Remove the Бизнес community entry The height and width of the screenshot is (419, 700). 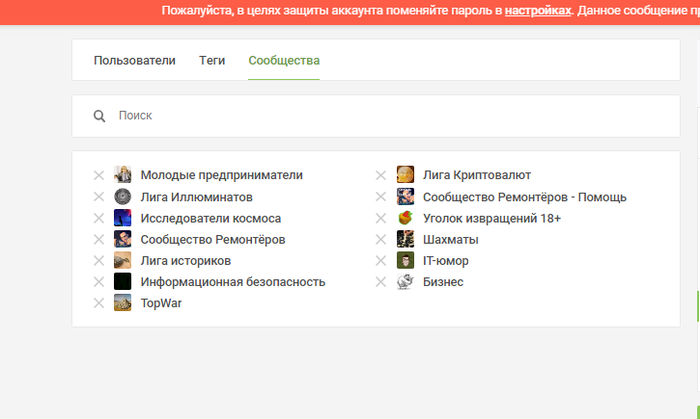[381, 282]
